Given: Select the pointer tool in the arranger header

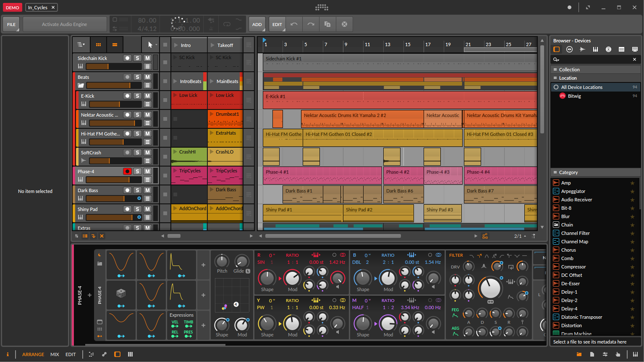Looking at the screenshot, I should tap(150, 45).
